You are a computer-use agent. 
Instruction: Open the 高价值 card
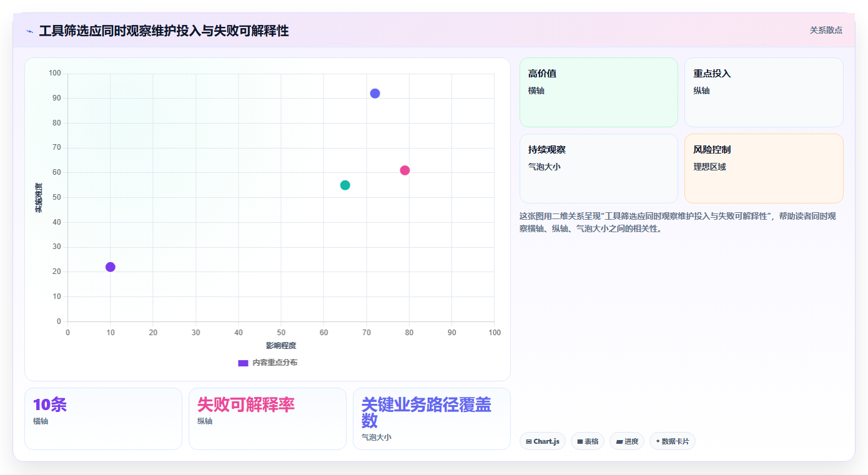pyautogui.click(x=598, y=92)
